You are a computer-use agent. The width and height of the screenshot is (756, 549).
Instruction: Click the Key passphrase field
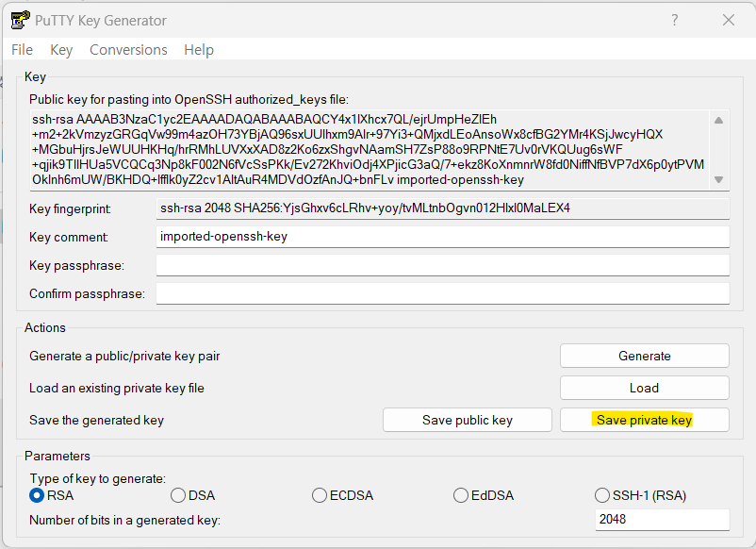coord(443,265)
